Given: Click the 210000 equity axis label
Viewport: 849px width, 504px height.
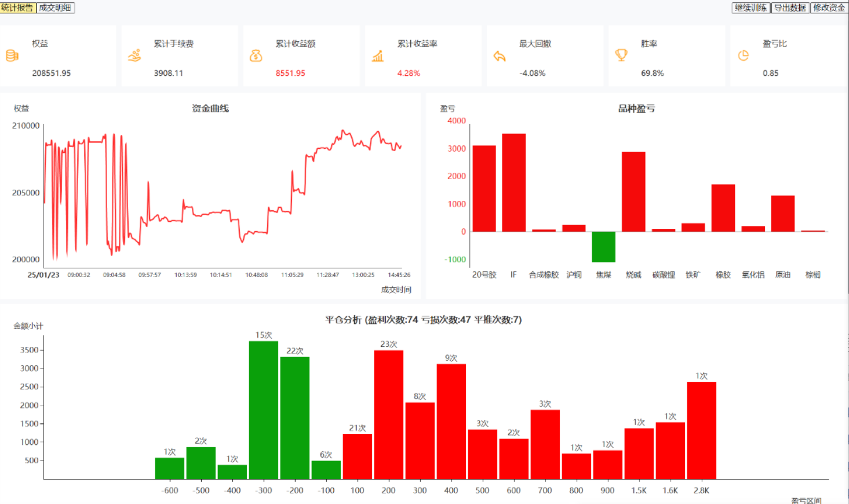Looking at the screenshot, I should click(x=26, y=126).
